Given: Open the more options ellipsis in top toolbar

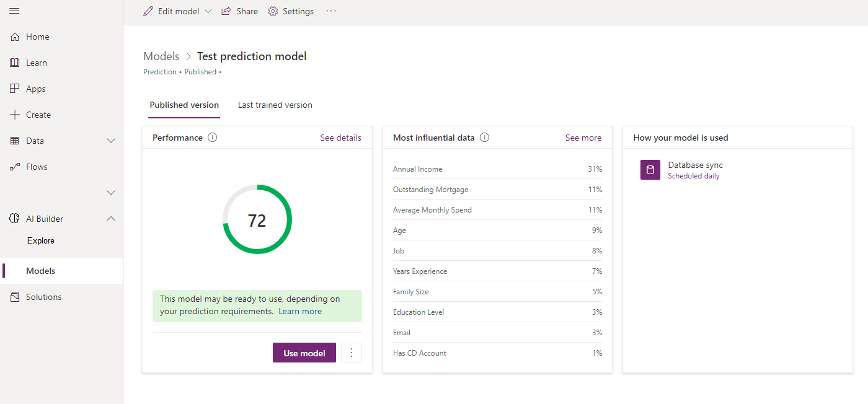Looking at the screenshot, I should (x=330, y=11).
